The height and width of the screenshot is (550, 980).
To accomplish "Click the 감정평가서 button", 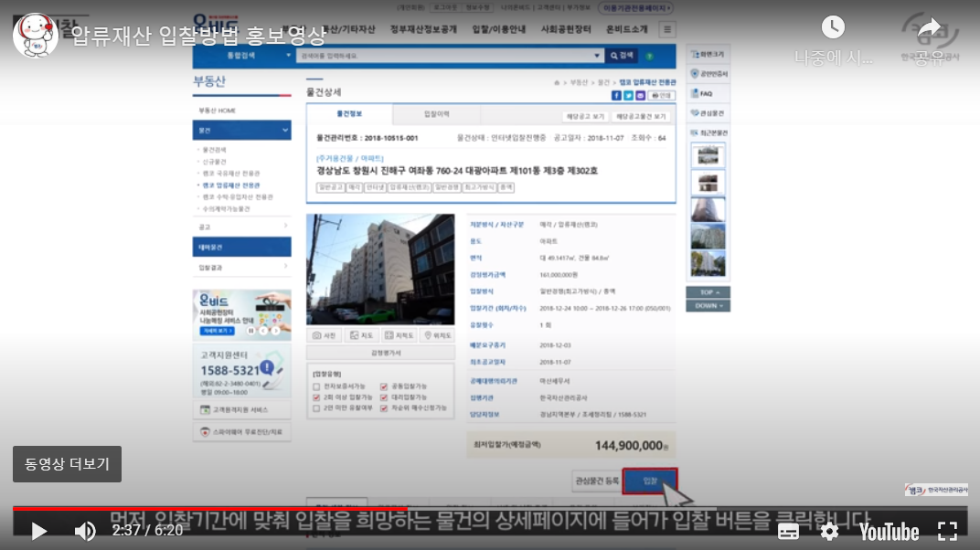I will [380, 354].
